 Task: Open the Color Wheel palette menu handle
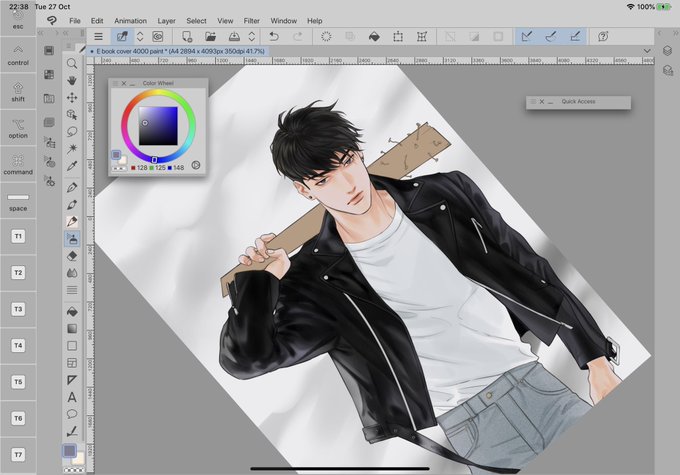pos(115,83)
